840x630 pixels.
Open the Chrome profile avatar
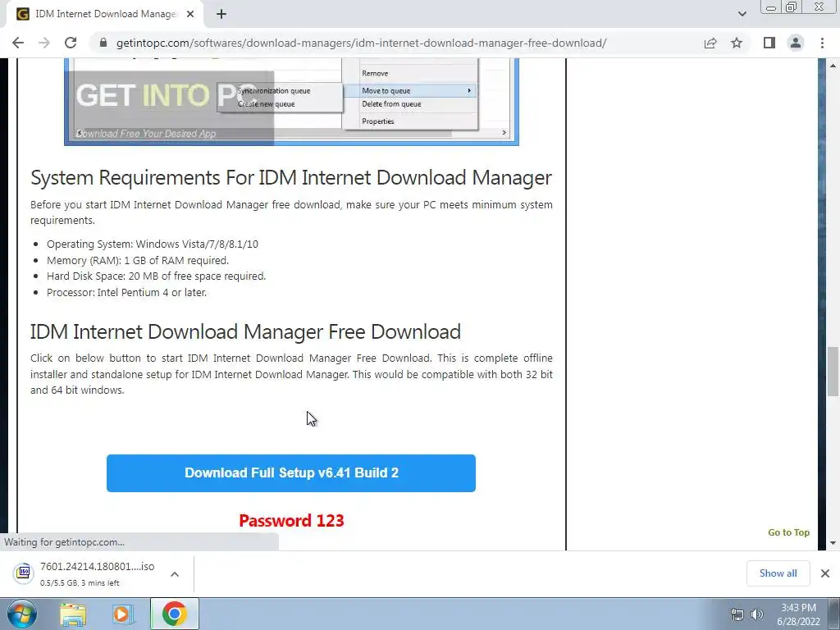coord(796,43)
